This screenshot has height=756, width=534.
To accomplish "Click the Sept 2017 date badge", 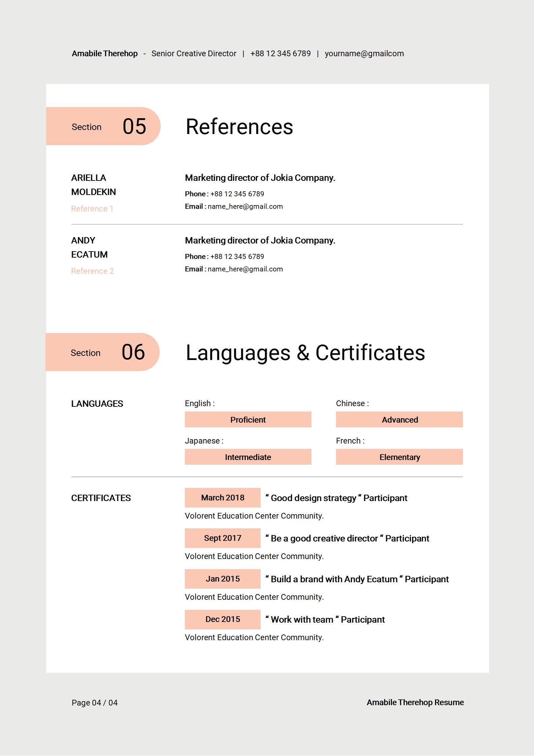I will pos(223,538).
